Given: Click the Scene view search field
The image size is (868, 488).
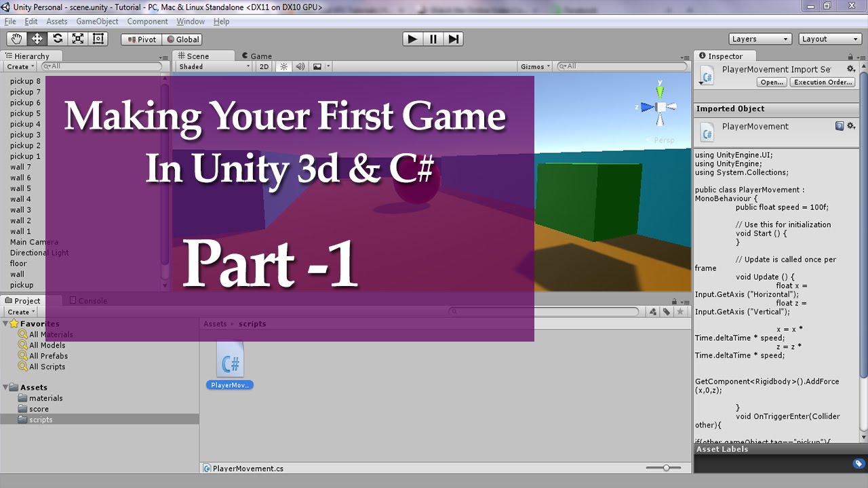Looking at the screenshot, I should pos(623,66).
